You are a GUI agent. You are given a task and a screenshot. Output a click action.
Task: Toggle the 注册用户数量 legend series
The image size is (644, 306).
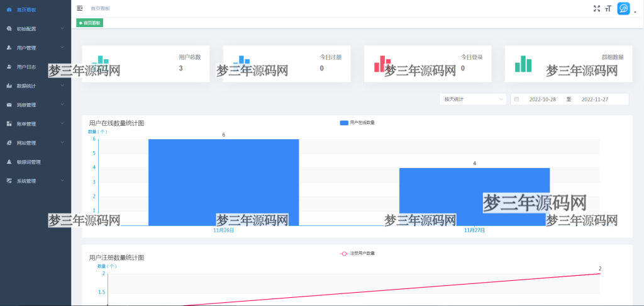(357, 253)
